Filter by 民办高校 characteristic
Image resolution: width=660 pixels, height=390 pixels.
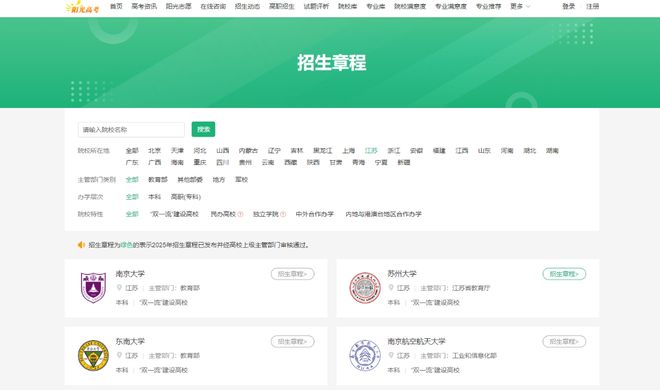tap(223, 214)
